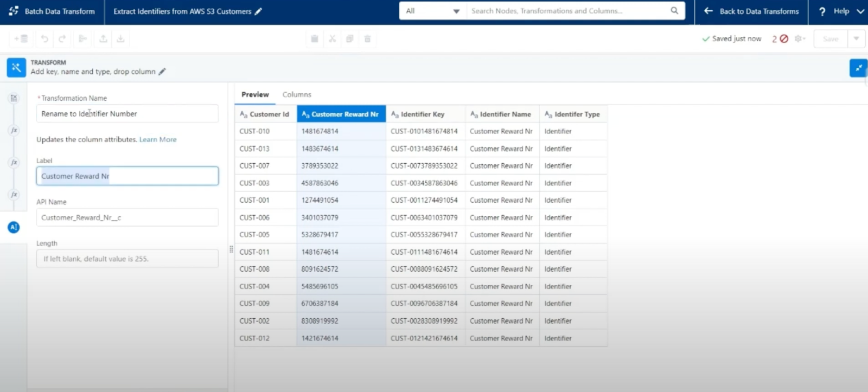This screenshot has width=868, height=392.
Task: Click the auto-layout nodes toolbar icon
Action: point(83,39)
